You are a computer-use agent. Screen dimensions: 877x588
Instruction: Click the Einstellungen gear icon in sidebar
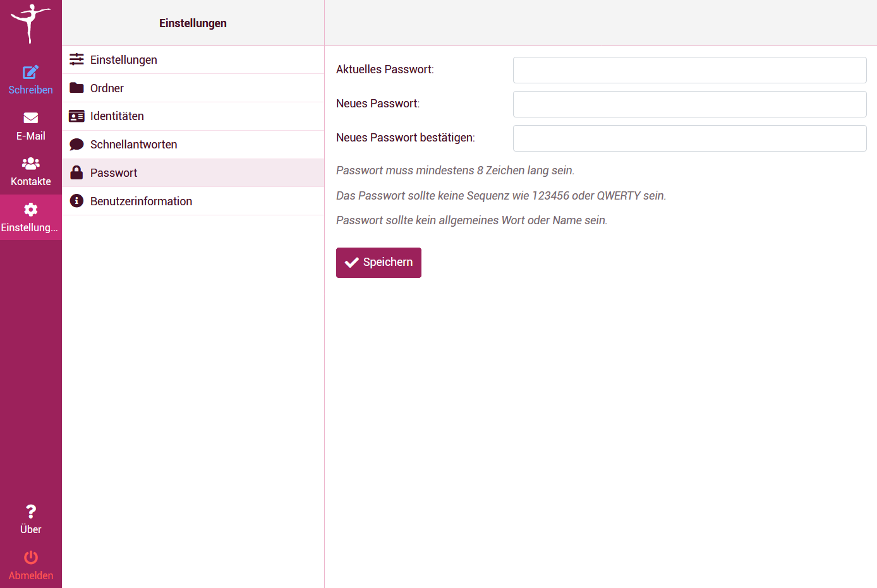pyautogui.click(x=30, y=210)
